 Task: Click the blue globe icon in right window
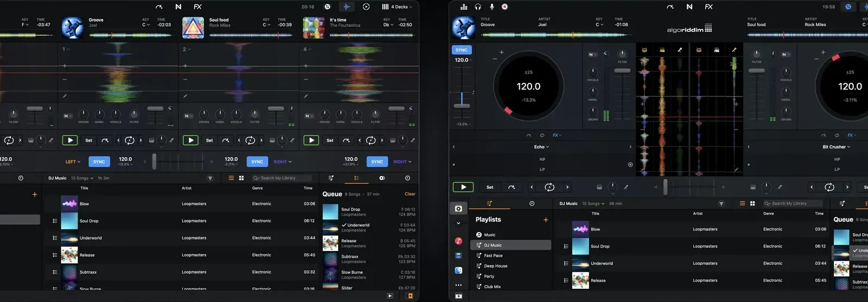click(848, 7)
